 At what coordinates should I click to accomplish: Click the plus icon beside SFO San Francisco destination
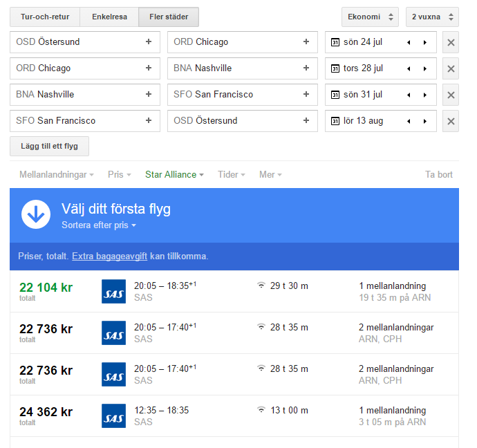[306, 95]
